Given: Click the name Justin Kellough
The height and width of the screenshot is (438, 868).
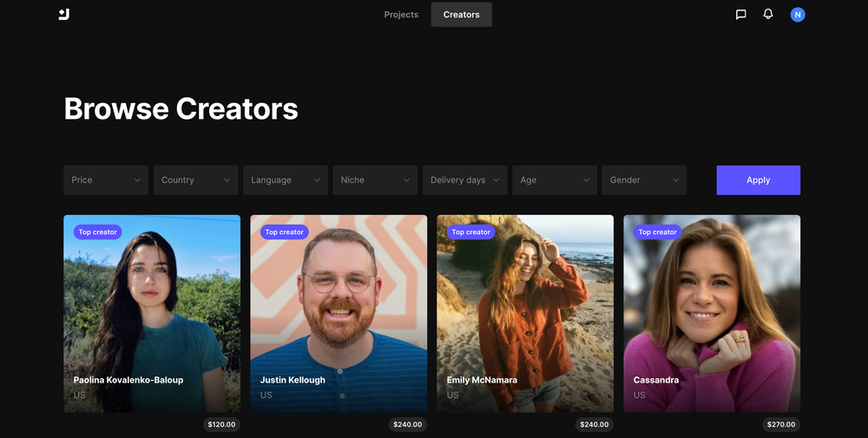Looking at the screenshot, I should 293,380.
